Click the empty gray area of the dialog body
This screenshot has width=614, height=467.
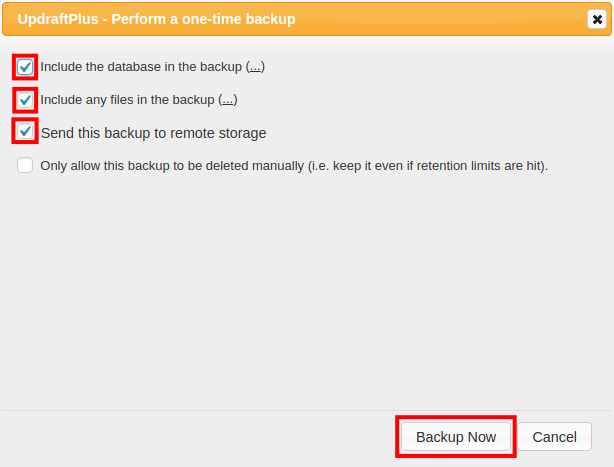click(x=300, y=290)
